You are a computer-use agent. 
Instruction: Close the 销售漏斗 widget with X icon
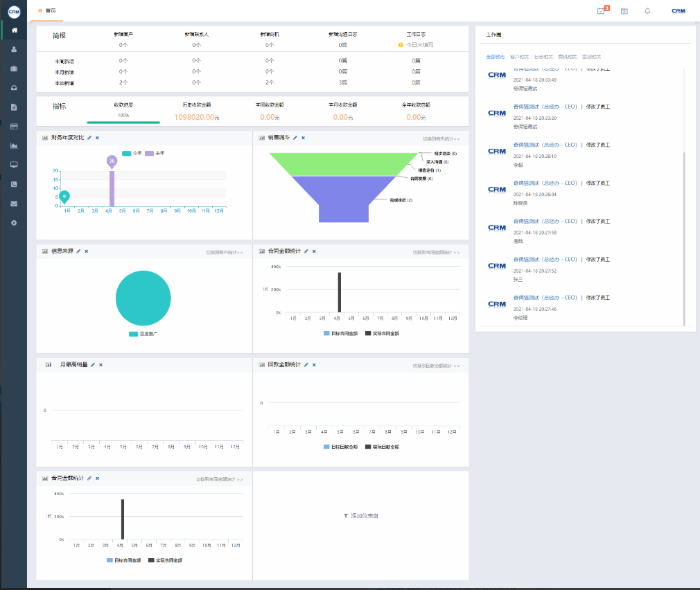(x=303, y=138)
